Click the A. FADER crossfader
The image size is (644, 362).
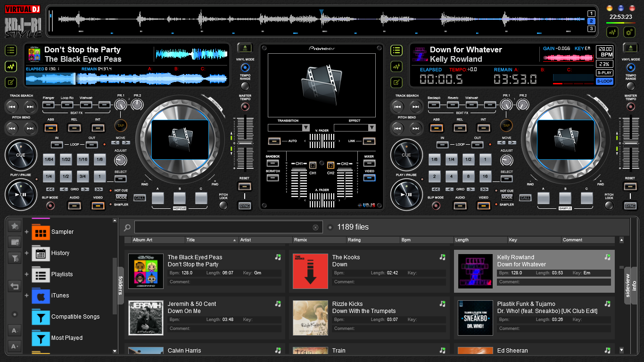point(322,200)
